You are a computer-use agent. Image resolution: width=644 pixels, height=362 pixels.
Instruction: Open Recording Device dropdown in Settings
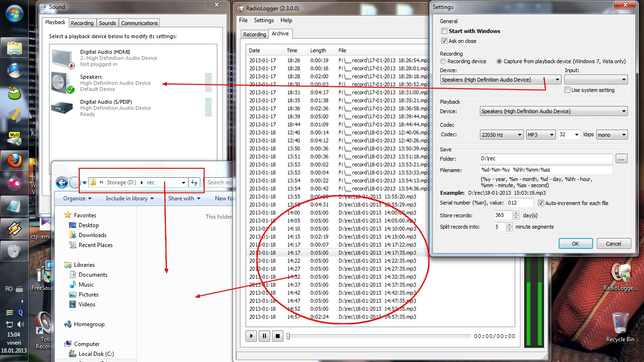click(x=501, y=80)
